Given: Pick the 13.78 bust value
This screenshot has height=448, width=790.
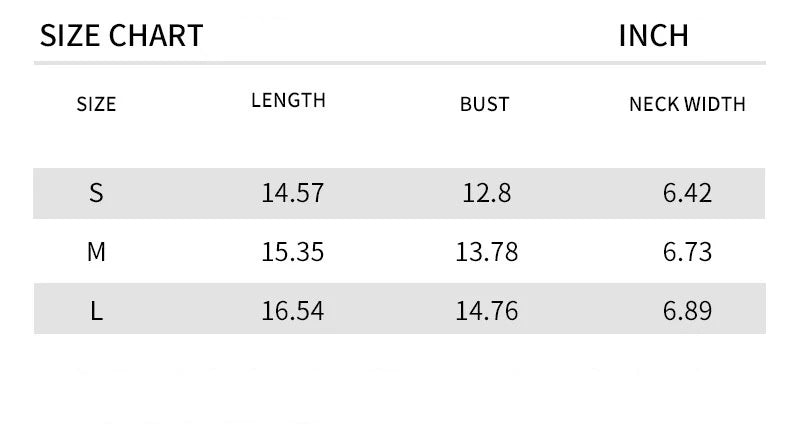Looking at the screenshot, I should 487,252.
